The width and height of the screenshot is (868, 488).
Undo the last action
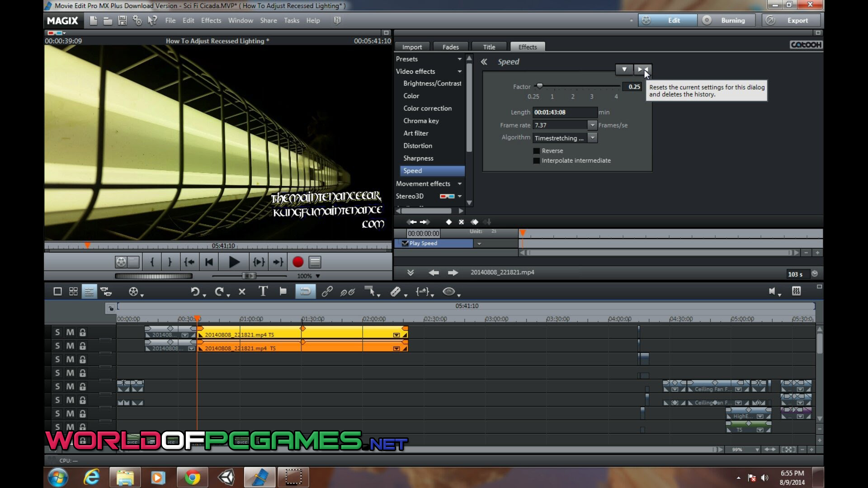195,291
